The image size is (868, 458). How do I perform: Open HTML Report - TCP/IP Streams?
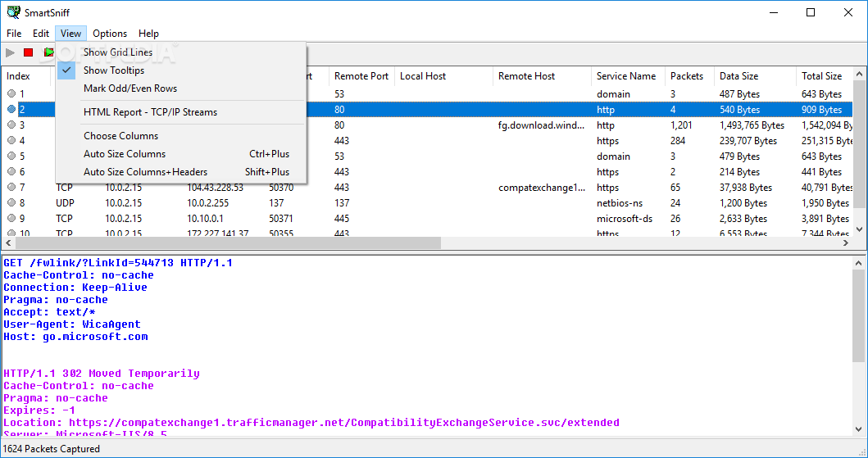[181, 111]
